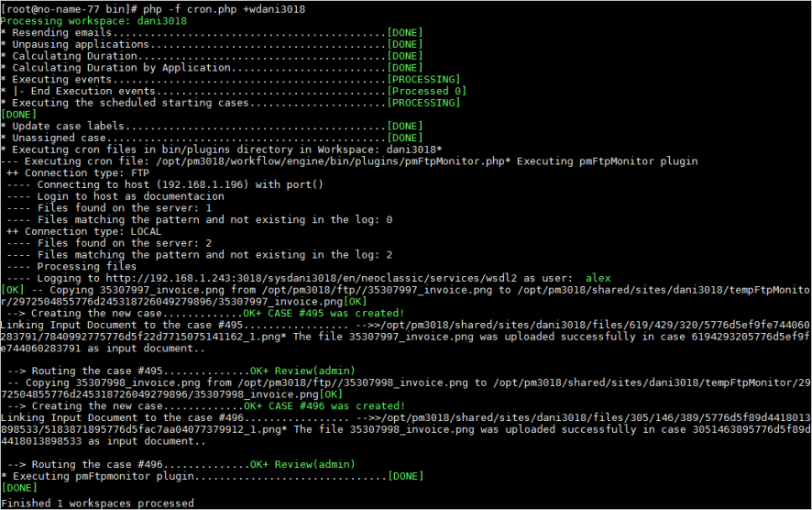812x510 pixels.
Task: Click the DONE status beside Update case labels
Action: (404, 127)
